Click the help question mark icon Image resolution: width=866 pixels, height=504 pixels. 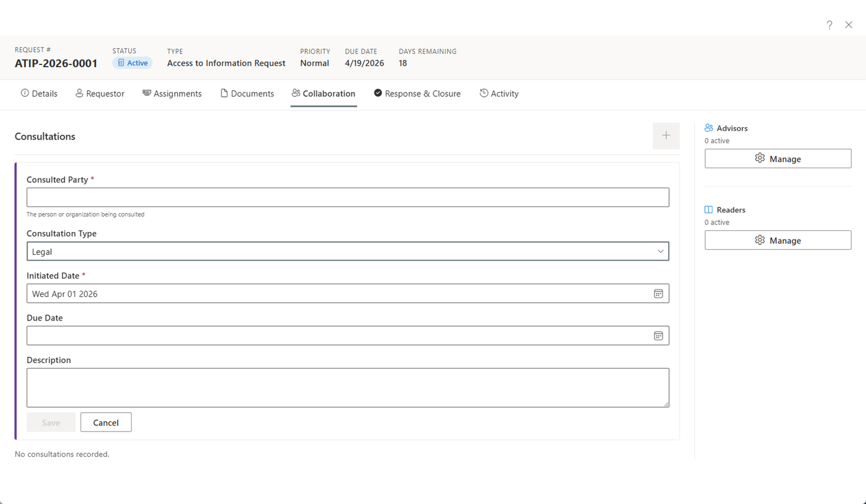point(829,24)
